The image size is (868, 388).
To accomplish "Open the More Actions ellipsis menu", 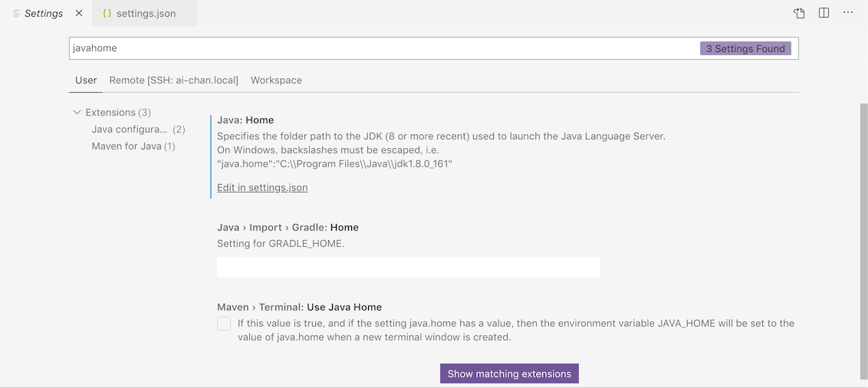I will [848, 13].
